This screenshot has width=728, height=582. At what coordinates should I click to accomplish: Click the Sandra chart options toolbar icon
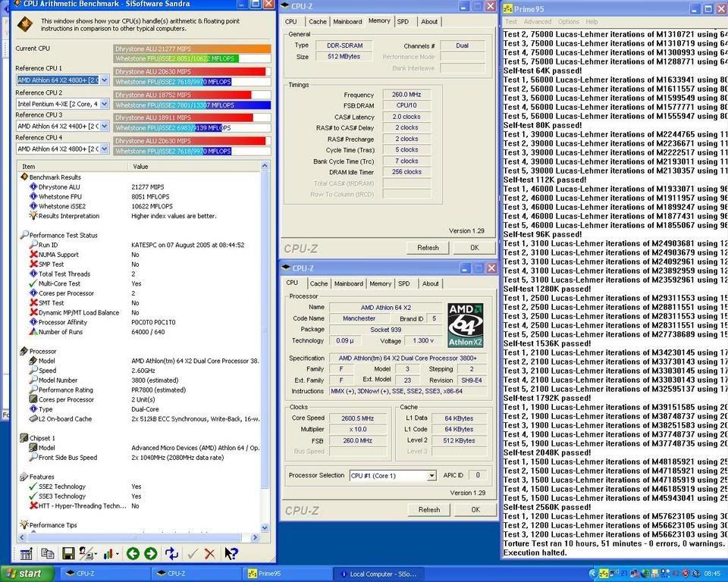point(27,553)
